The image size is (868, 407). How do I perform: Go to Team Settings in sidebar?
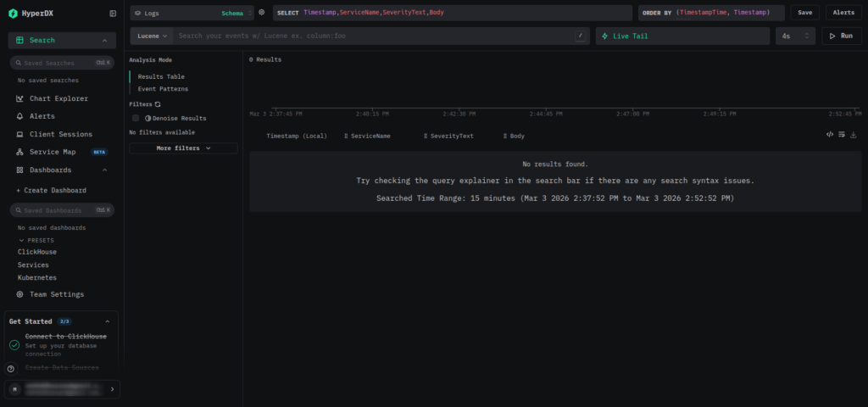coord(56,294)
